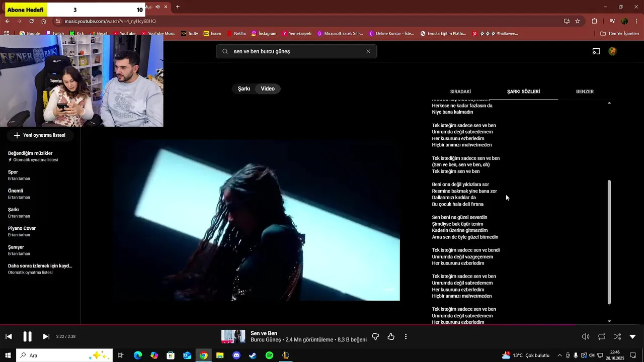Go to the browser home page
This screenshot has height=362, width=644.
44,21
